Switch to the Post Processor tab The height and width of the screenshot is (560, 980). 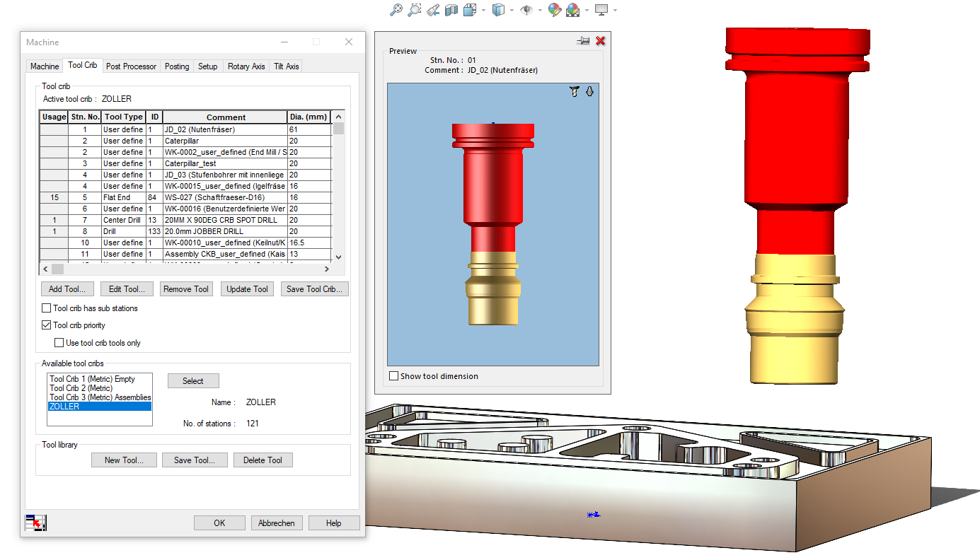(131, 66)
